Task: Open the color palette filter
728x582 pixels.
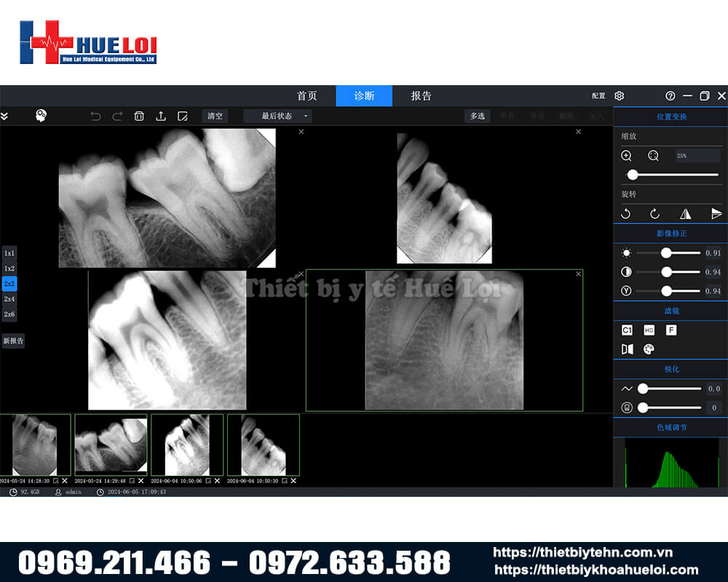Action: (649, 349)
